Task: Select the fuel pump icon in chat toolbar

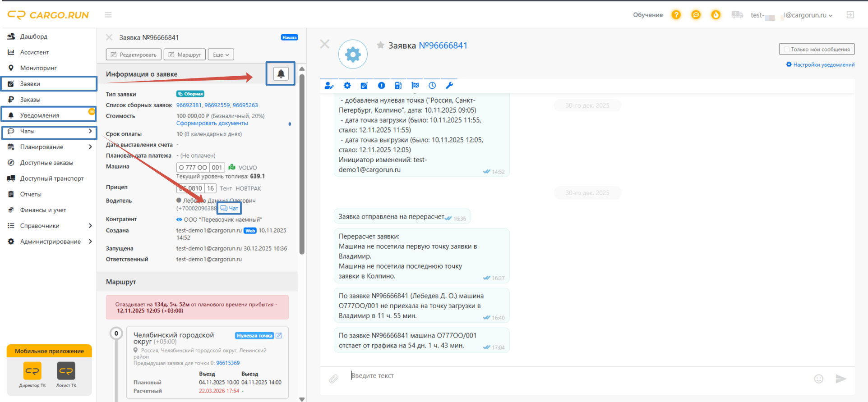Action: pyautogui.click(x=398, y=85)
